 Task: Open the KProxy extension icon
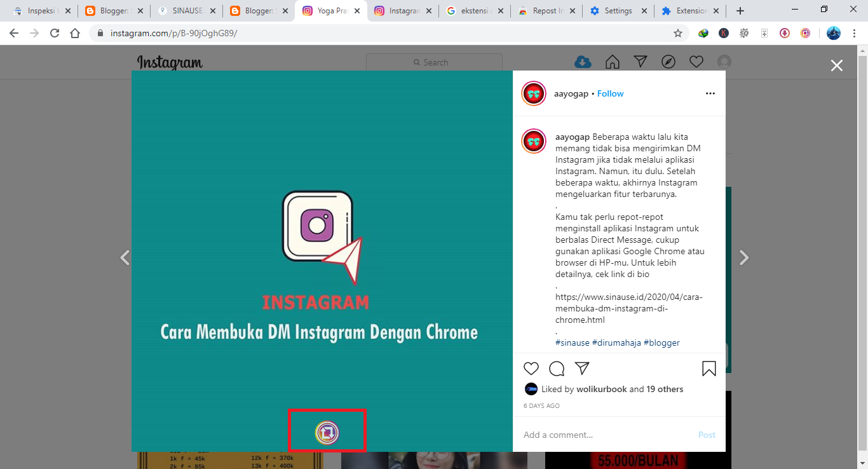click(724, 32)
